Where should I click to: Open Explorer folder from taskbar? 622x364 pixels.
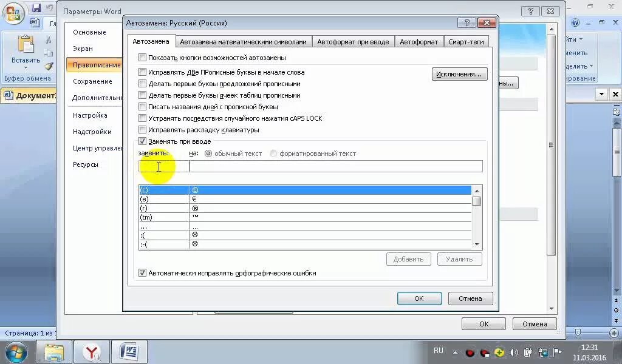pyautogui.click(x=54, y=352)
